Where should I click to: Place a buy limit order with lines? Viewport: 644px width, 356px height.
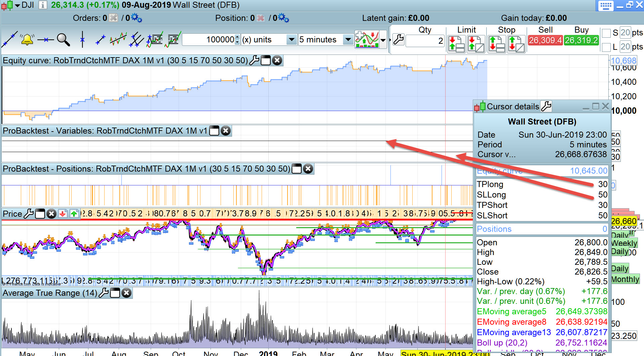point(456,44)
